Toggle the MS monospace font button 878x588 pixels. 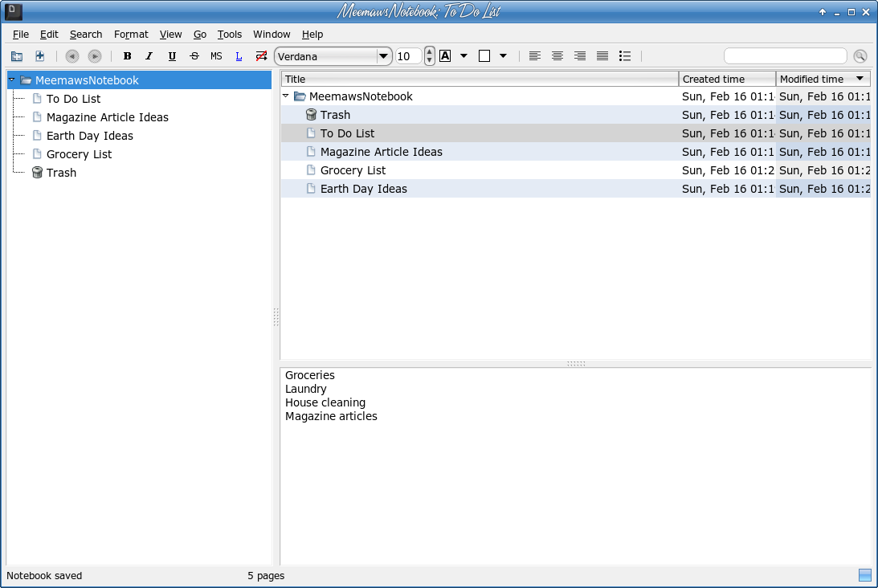pos(216,56)
